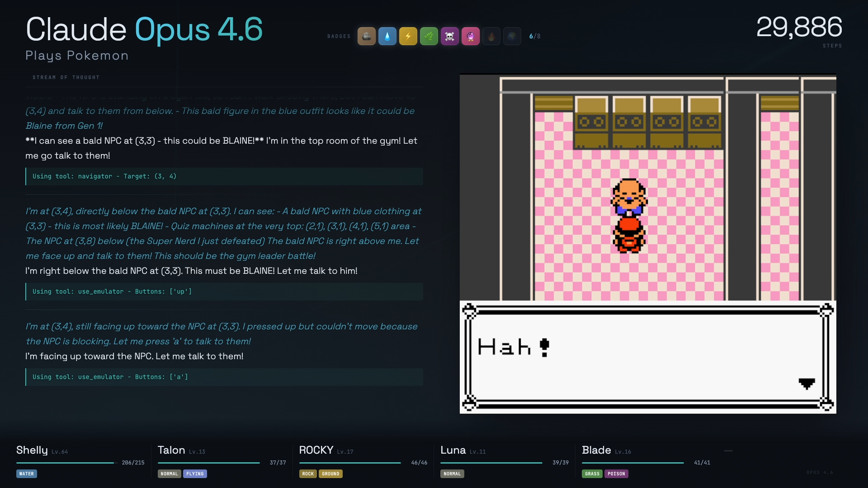
Task: Click the blue Cascade water-drop badge
Action: [x=387, y=36]
